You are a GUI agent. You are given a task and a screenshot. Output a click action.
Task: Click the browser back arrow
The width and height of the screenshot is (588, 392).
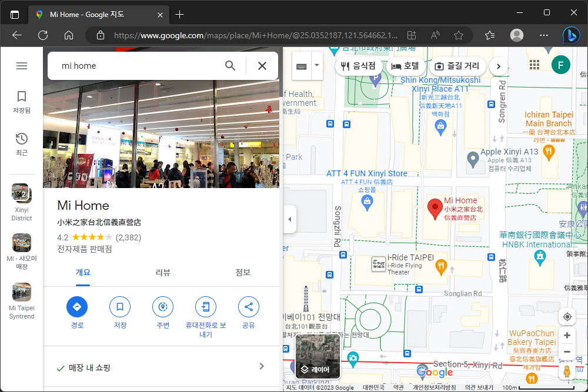pos(17,35)
